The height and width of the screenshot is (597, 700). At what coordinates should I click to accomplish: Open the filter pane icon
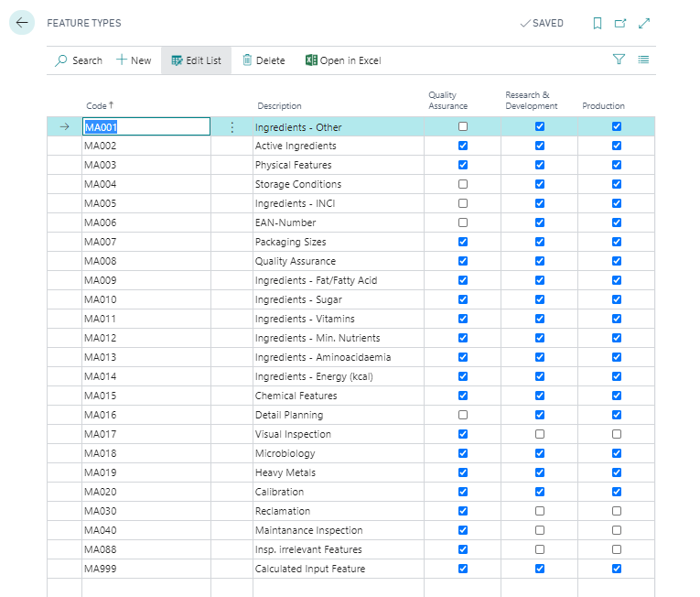coord(619,60)
